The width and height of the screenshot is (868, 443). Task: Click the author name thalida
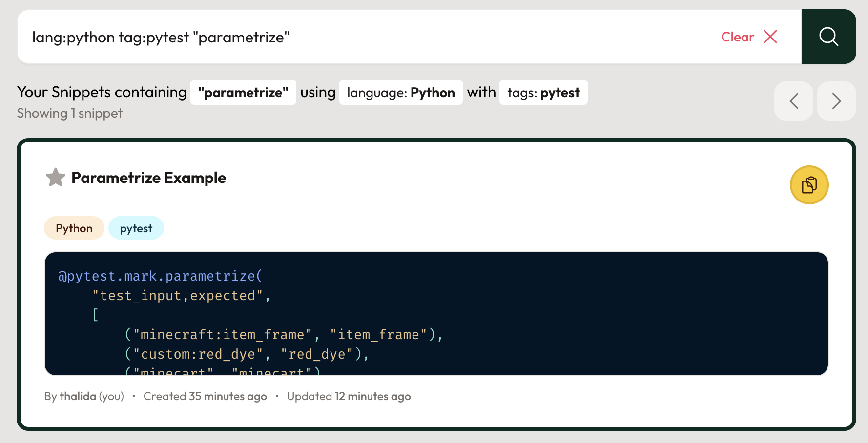coord(78,396)
